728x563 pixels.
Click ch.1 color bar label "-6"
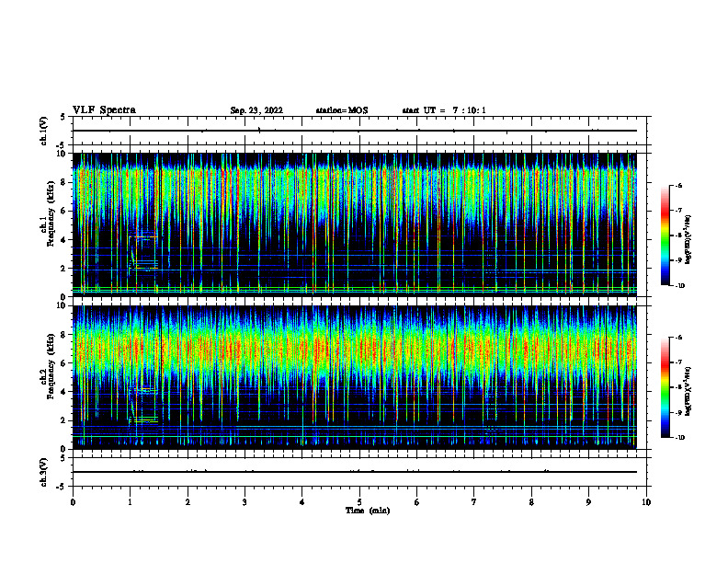(x=678, y=185)
